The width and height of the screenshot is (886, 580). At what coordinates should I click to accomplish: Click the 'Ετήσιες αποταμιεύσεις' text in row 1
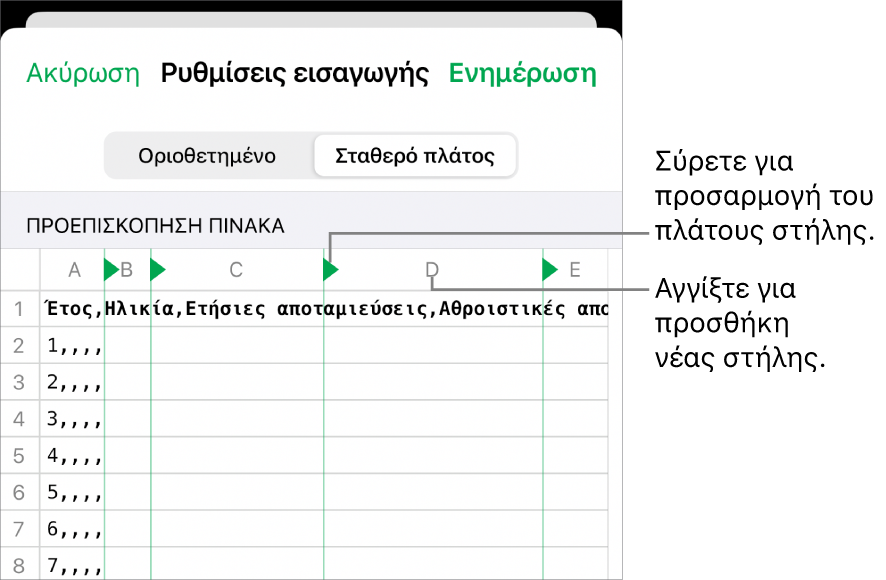306,309
